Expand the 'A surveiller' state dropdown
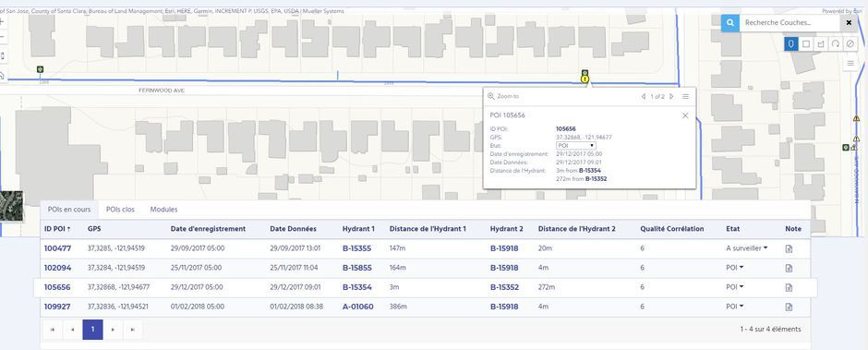This screenshot has height=350, width=868. (747, 248)
